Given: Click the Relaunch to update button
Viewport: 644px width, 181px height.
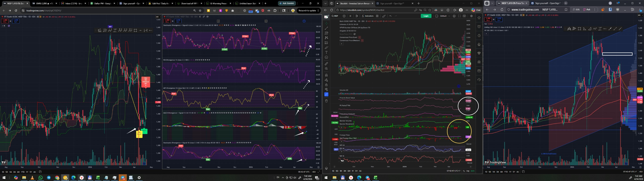Looking at the screenshot, I should tap(308, 11).
